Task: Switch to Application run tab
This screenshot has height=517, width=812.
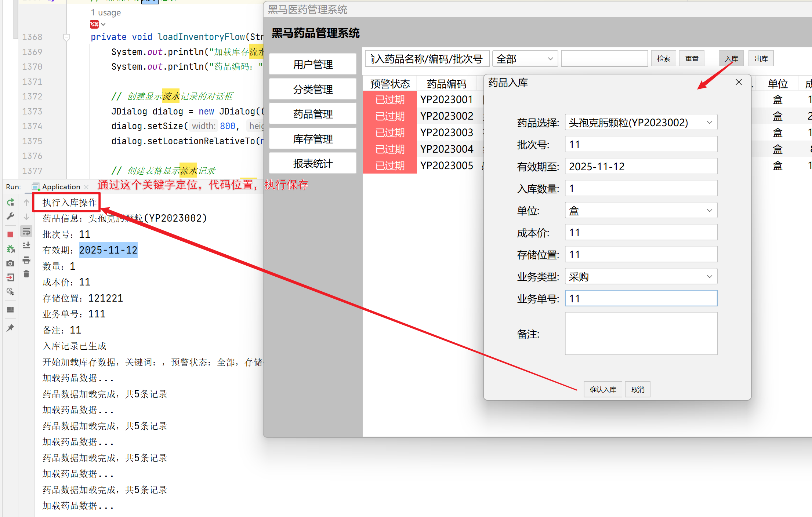Action: 61,187
